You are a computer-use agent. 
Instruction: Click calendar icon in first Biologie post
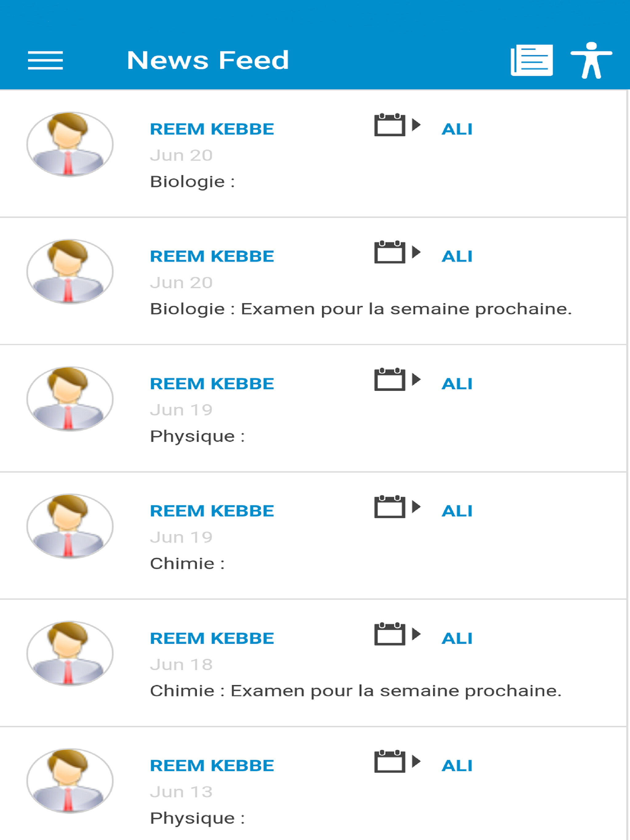(x=397, y=125)
